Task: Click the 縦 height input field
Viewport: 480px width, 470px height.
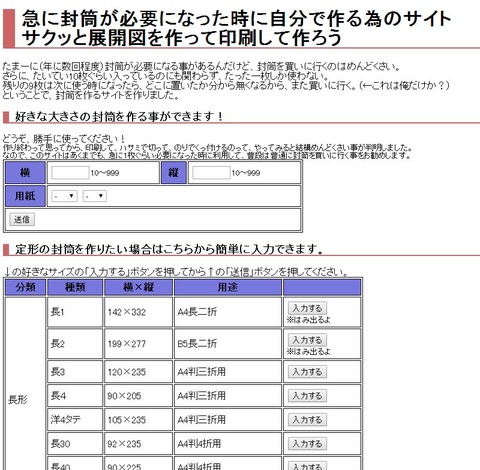Action: click(211, 173)
